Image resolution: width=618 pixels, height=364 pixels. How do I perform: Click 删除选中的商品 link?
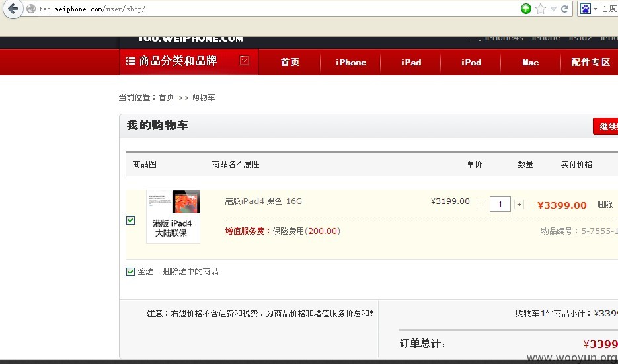(x=191, y=272)
